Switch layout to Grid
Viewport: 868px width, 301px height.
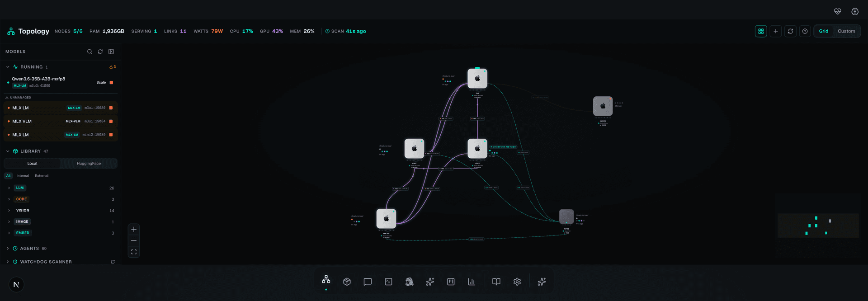click(x=824, y=31)
